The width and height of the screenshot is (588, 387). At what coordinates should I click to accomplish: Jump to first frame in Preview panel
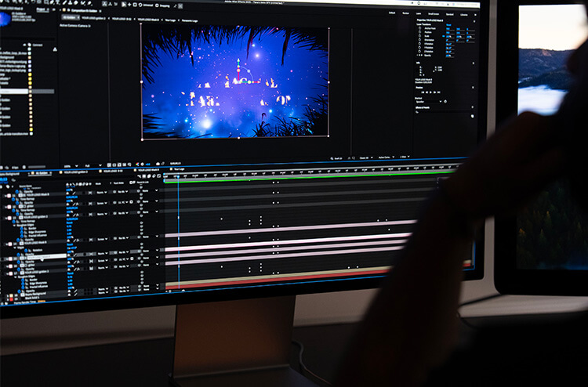[x=423, y=92]
